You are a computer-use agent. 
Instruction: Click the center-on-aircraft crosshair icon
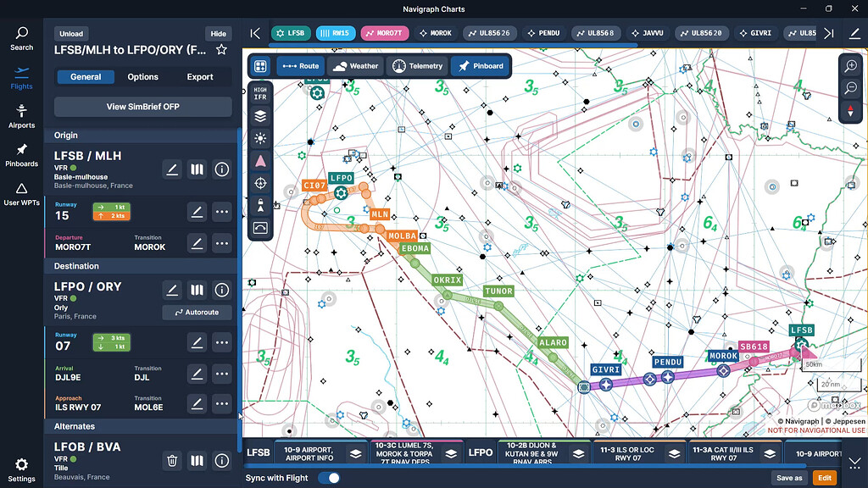coord(260,181)
